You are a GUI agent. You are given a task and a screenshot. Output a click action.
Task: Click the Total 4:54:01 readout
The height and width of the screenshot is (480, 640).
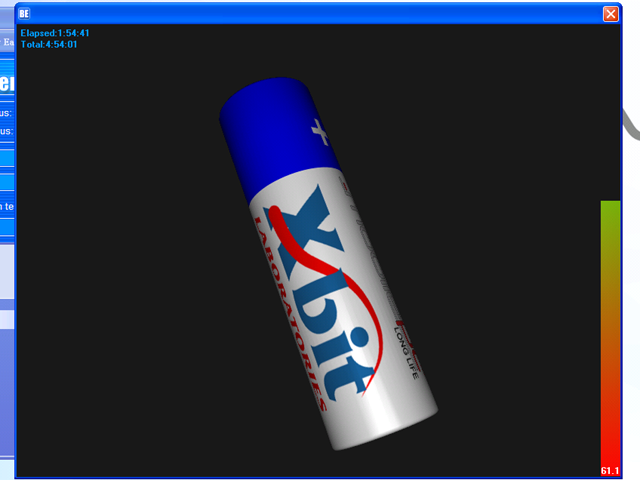pos(49,44)
